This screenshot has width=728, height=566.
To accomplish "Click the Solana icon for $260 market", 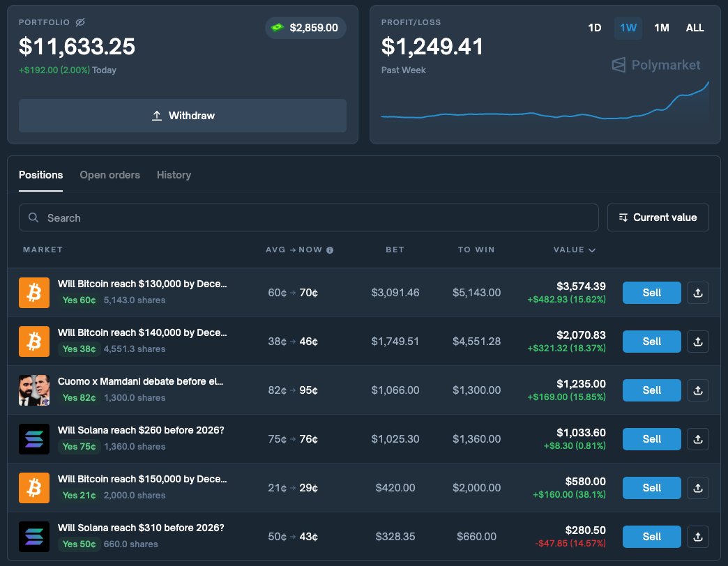I will 33,439.
